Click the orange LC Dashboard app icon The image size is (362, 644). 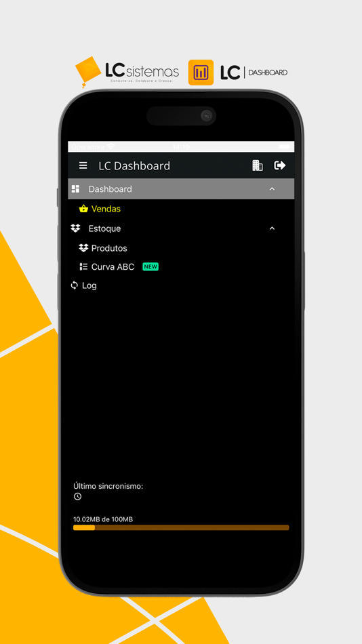[201, 73]
